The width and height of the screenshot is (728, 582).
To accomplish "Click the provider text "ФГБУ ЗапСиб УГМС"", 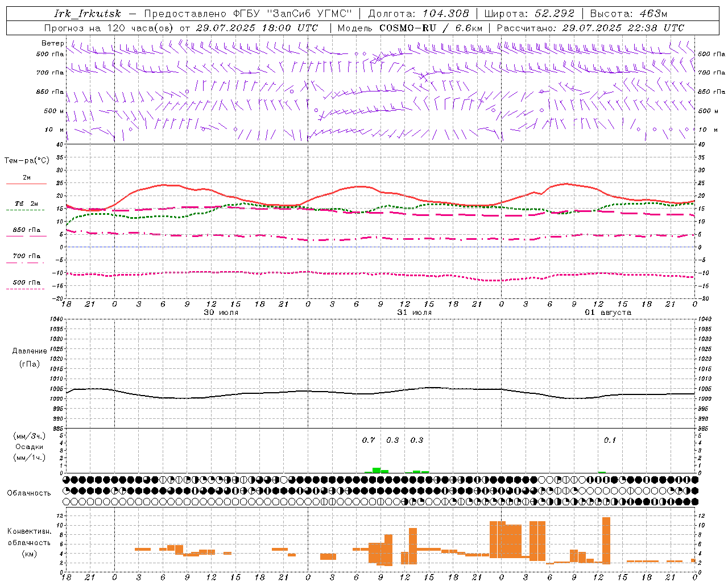I will [x=293, y=14].
